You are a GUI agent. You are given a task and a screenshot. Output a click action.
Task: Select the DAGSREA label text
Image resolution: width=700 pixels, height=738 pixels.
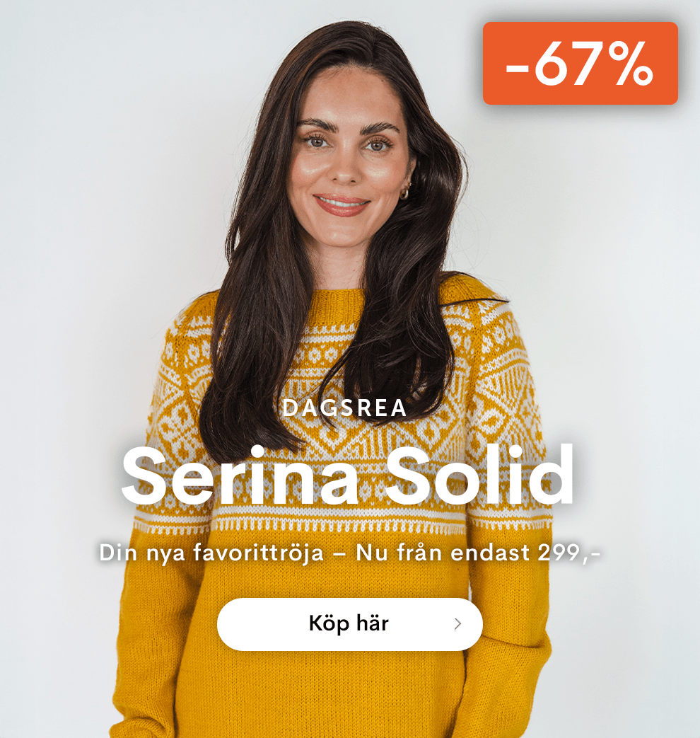[x=345, y=408]
